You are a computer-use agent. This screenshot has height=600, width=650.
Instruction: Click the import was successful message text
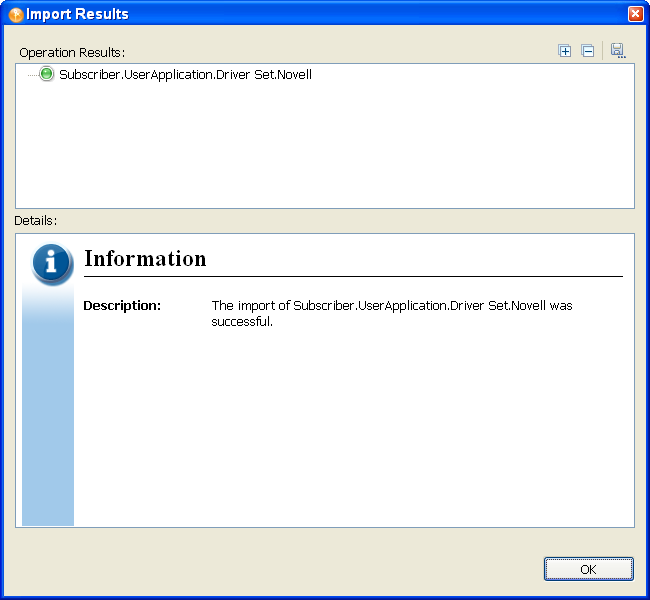click(391, 313)
